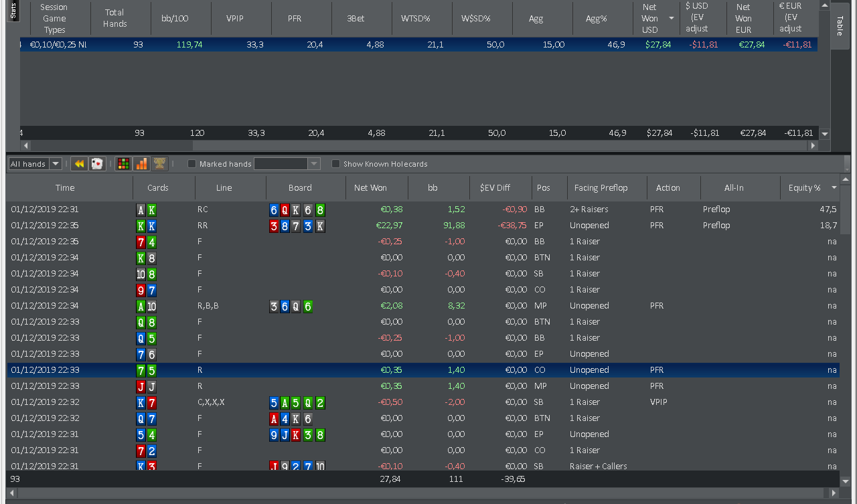Click the Raiser + Callers cell
The image size is (857, 504).
point(599,466)
